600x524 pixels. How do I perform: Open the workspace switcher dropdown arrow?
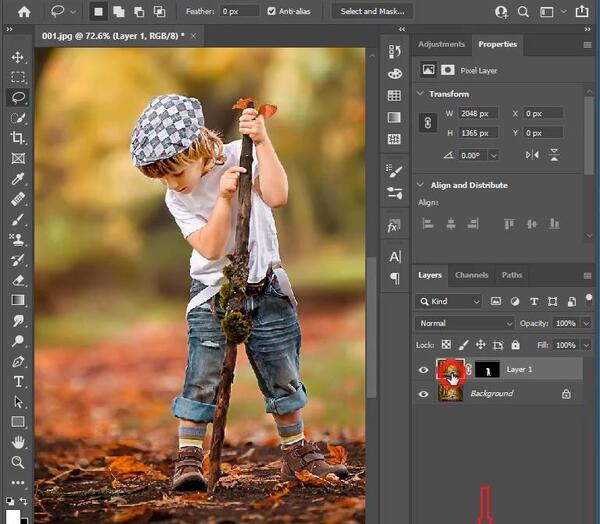tap(564, 11)
